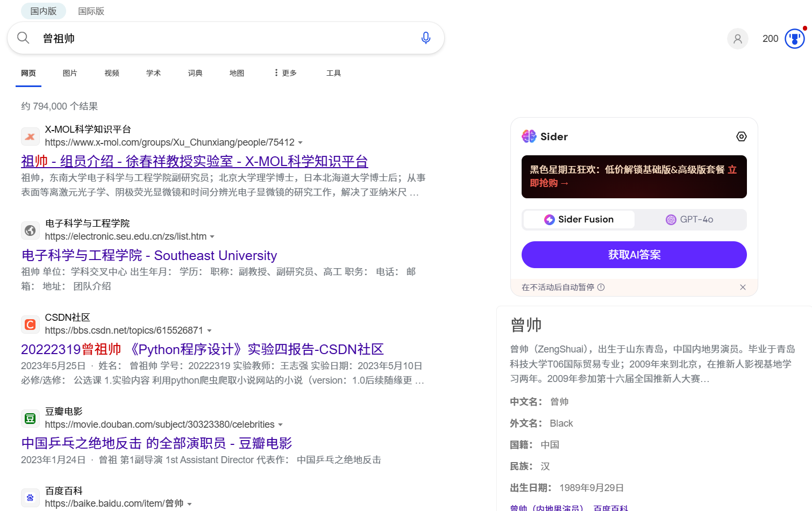Click birth date 1989年9月29日
812x511 pixels.
coord(592,488)
